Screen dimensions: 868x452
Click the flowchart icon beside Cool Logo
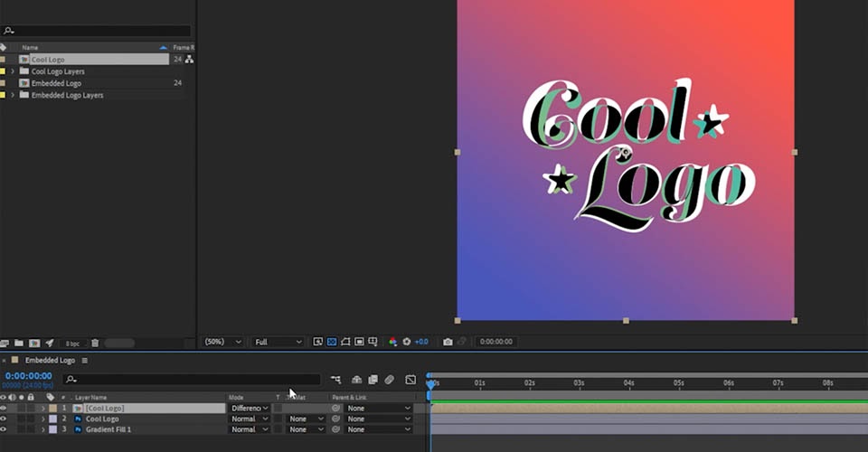189,59
